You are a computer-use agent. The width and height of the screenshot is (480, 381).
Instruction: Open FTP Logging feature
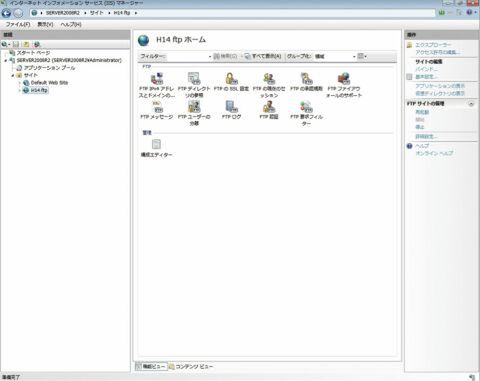coord(231,110)
